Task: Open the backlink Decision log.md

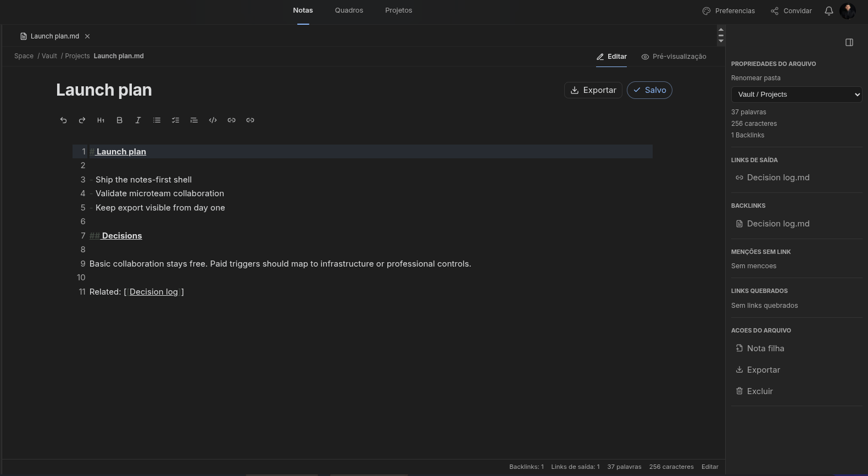Action: (778, 224)
